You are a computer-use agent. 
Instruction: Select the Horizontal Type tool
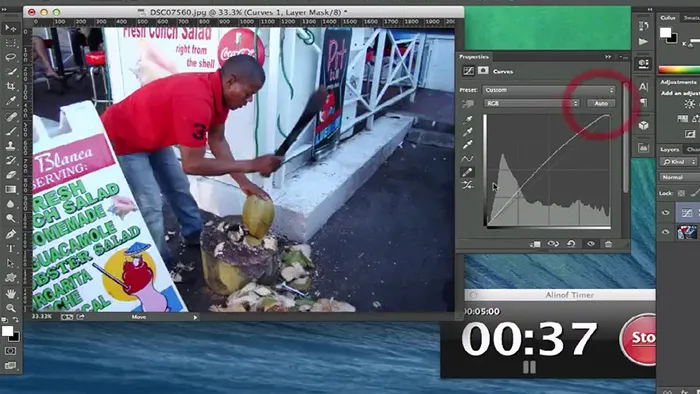(x=10, y=249)
